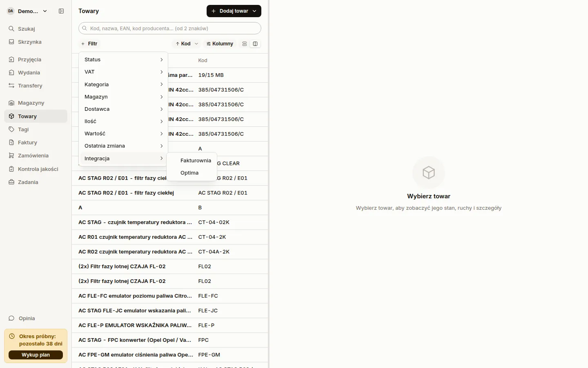Select the row with code FPE-GM
The image size is (588, 368).
click(x=170, y=355)
